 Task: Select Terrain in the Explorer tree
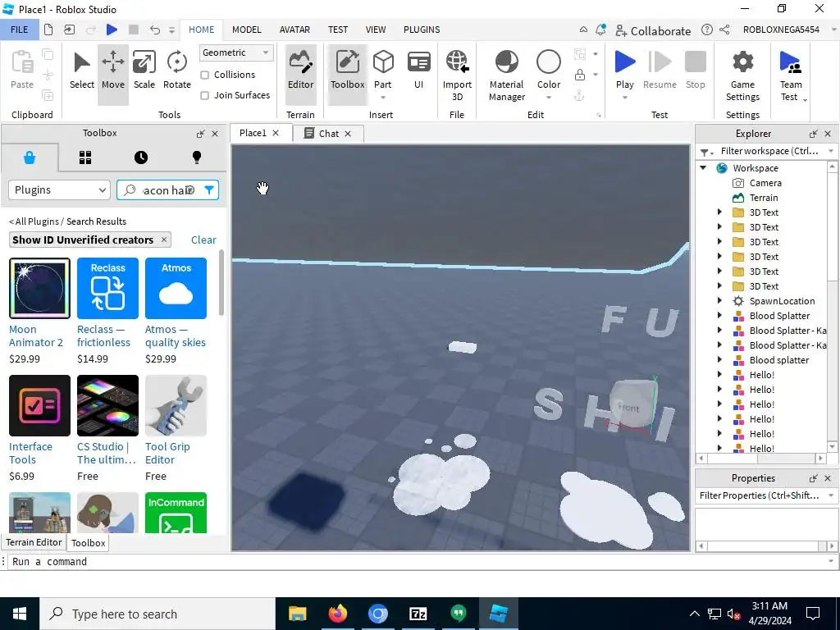pyautogui.click(x=764, y=198)
